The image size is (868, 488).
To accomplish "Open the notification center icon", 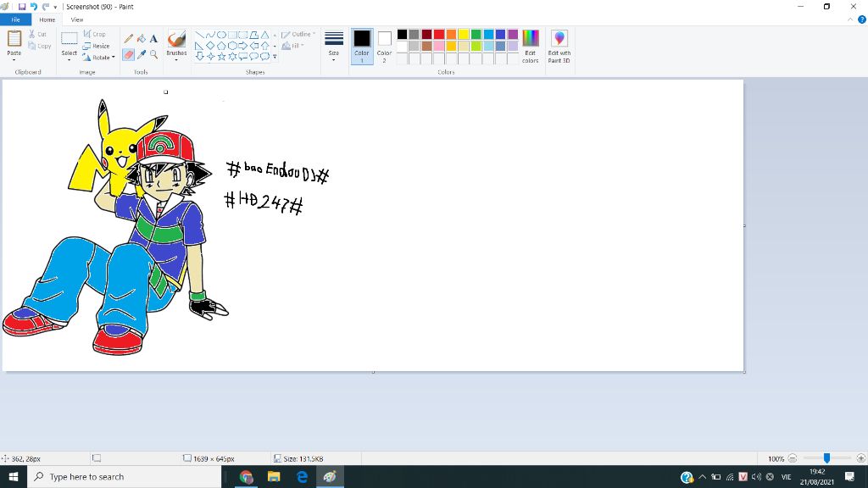I will (x=849, y=476).
